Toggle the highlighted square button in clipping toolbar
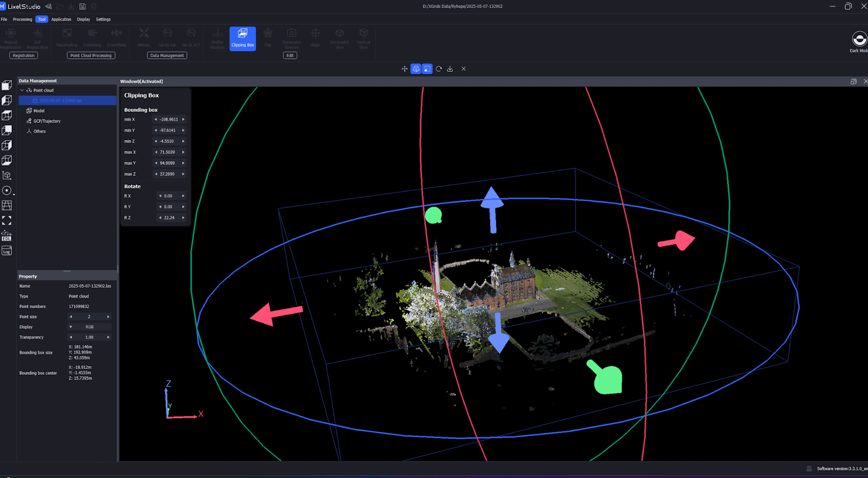868x478 pixels. 427,69
